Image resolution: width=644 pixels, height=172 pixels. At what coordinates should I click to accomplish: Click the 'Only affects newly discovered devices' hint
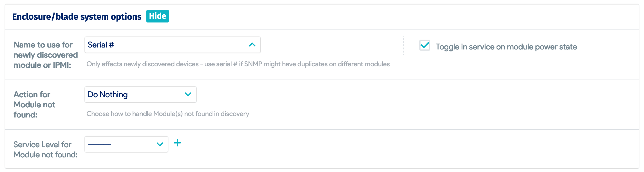click(238, 64)
